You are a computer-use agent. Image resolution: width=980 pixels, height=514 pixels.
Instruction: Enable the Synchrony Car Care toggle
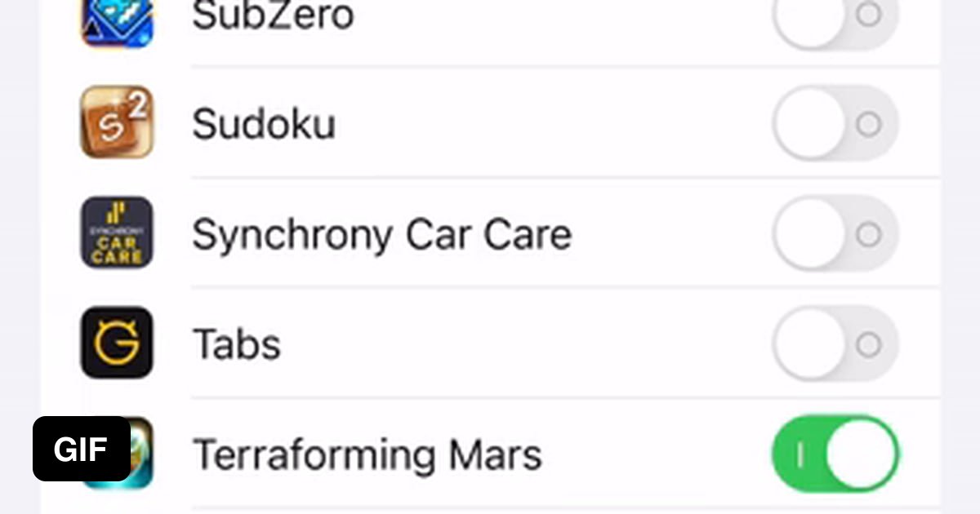835,235
